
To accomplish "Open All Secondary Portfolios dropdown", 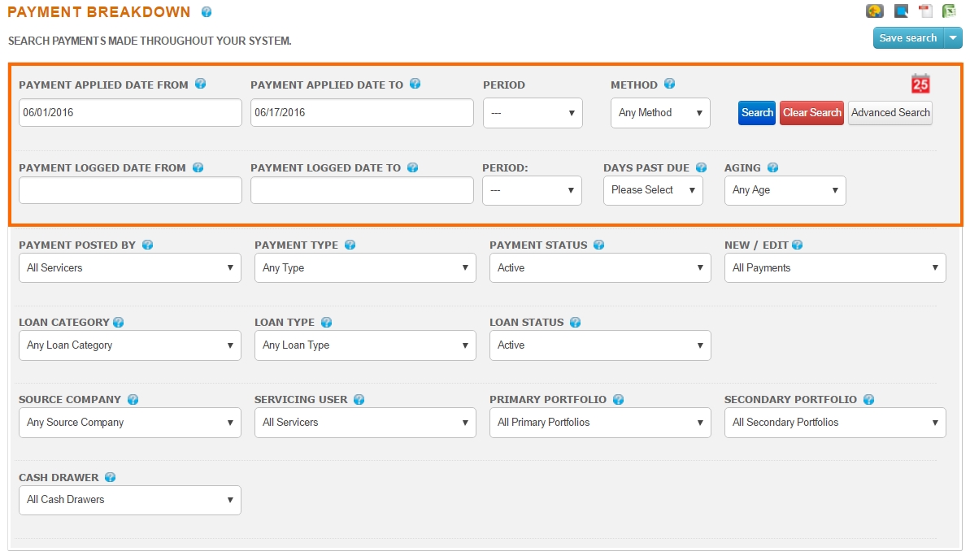I will (x=835, y=422).
